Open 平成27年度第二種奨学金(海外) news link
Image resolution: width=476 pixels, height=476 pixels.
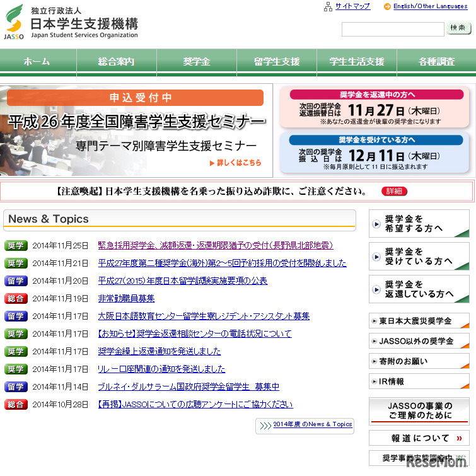click(222, 263)
